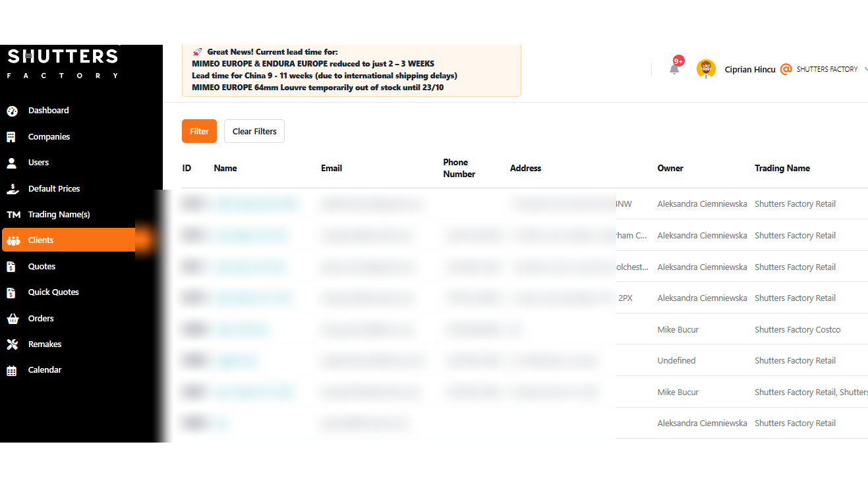The height and width of the screenshot is (488, 868).
Task: Click the TM Trading Name(s) icon
Action: 13,215
